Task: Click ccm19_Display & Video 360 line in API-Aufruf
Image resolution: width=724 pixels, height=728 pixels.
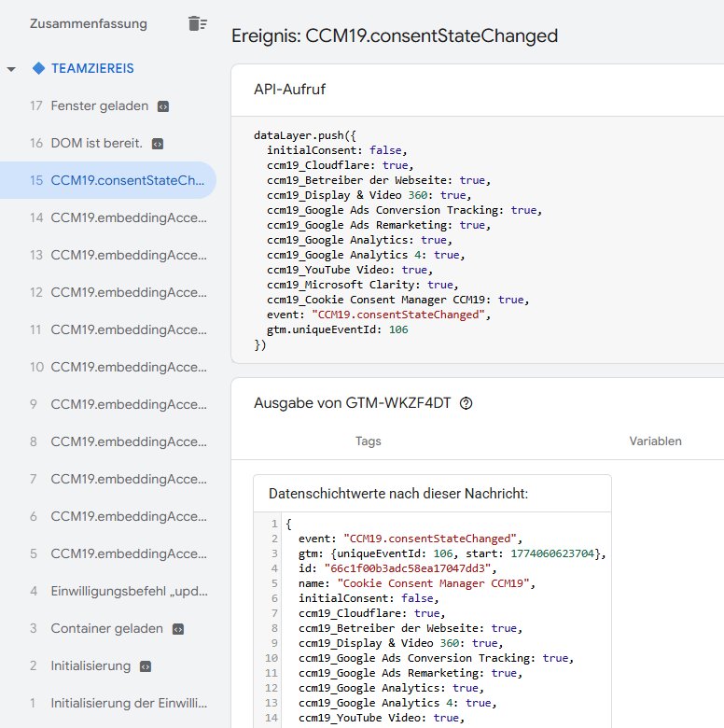Action: [x=369, y=195]
